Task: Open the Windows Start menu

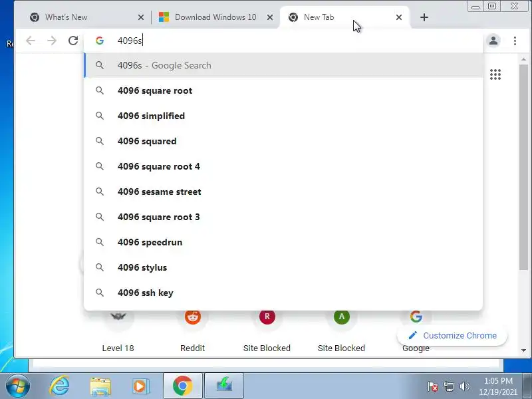Action: click(x=17, y=386)
